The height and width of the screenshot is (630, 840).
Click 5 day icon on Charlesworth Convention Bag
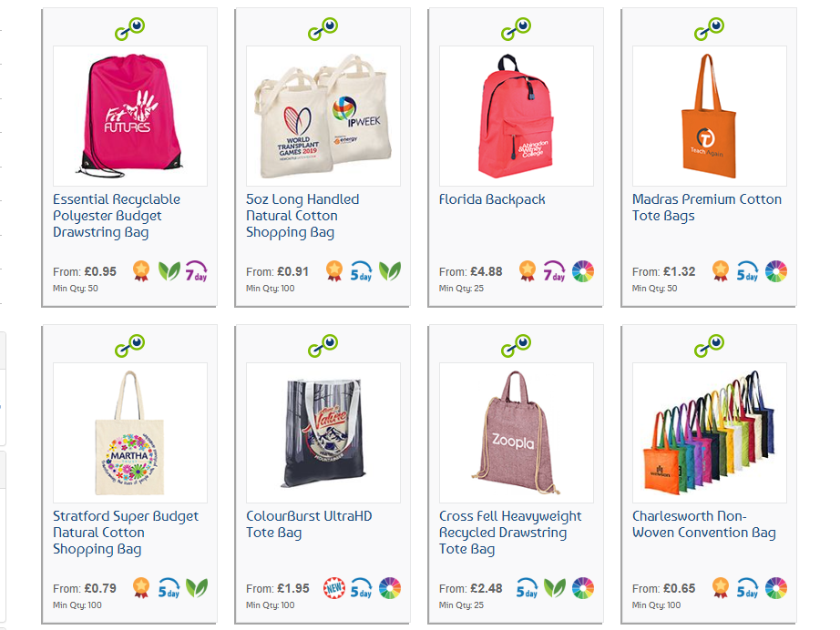pos(747,588)
